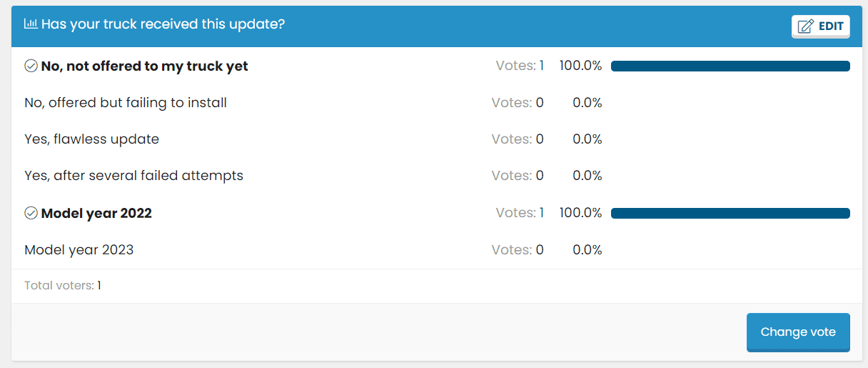Select 'No, not offered to my truck yet'

pos(145,66)
